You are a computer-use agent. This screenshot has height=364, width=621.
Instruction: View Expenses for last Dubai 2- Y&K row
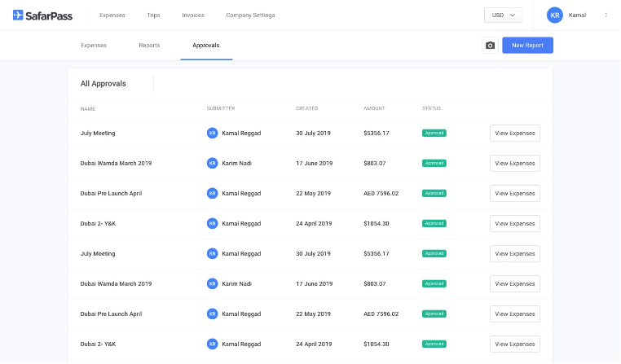tap(515, 344)
